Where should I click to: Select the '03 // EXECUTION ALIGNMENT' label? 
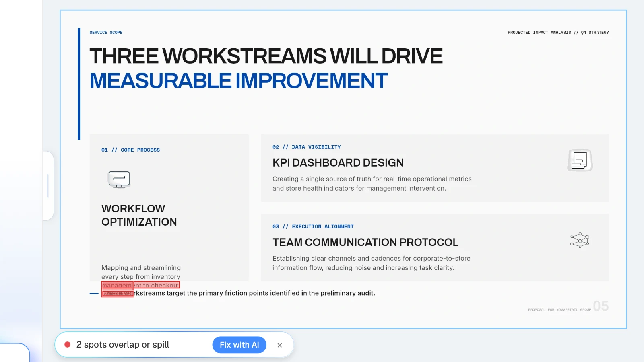click(313, 227)
